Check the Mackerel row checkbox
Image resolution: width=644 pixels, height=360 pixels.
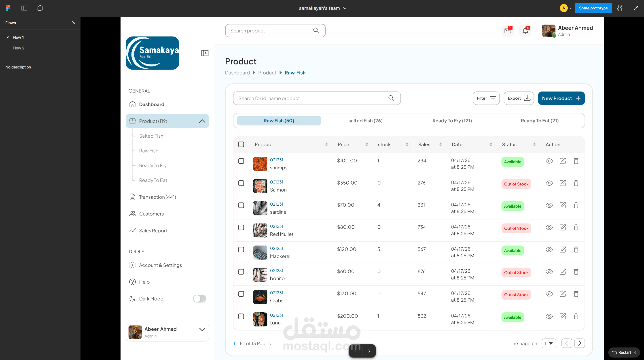coord(241,250)
